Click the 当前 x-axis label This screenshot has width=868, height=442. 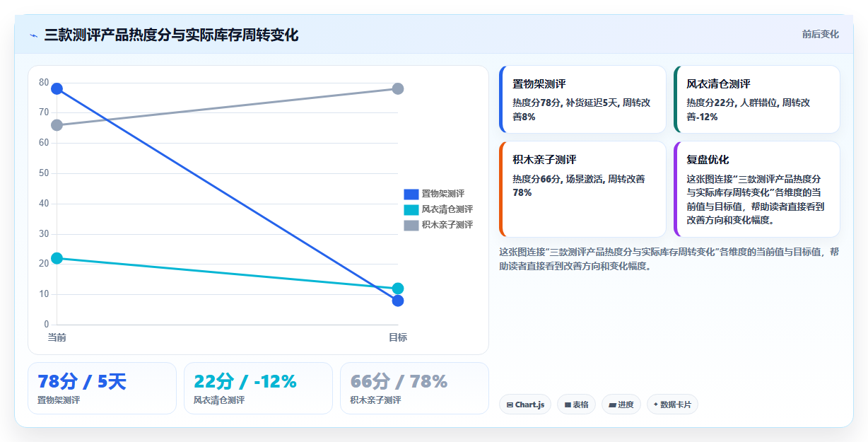pos(57,337)
